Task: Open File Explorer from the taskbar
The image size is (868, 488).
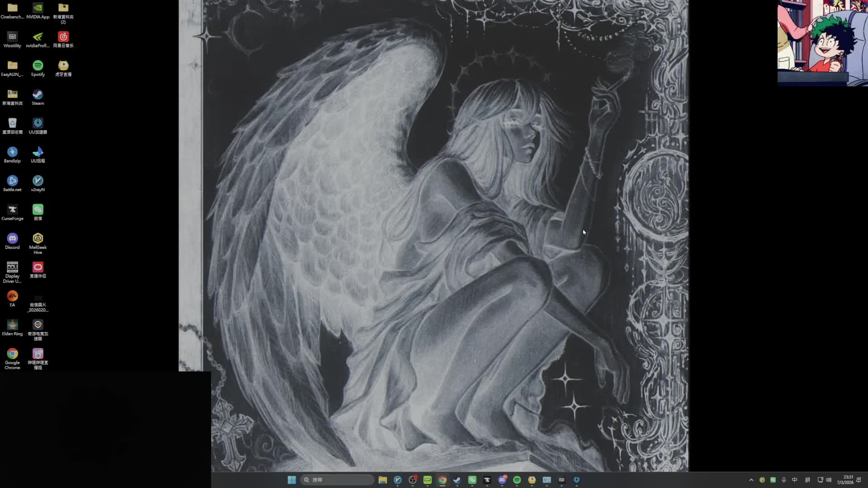Action: [x=382, y=480]
